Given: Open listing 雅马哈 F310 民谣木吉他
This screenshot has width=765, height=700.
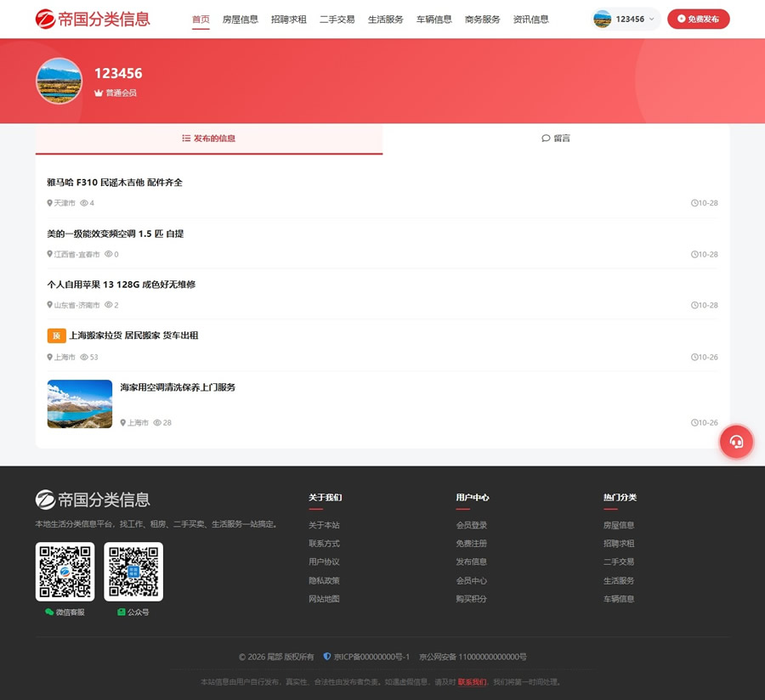Looking at the screenshot, I should click(x=115, y=183).
